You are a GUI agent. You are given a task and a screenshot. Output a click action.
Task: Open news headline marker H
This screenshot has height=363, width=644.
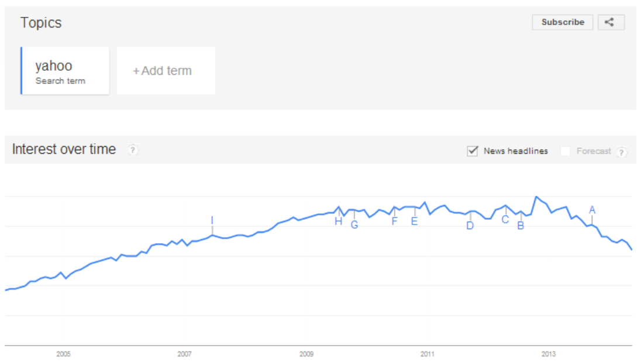tap(338, 222)
